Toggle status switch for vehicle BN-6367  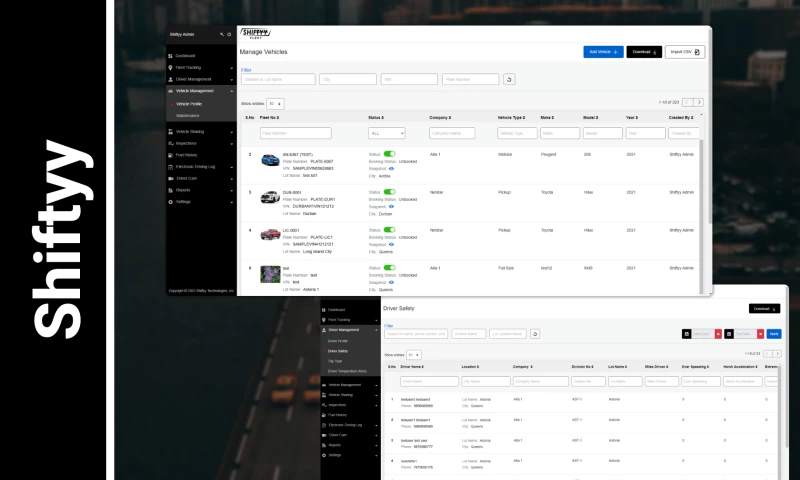[389, 154]
